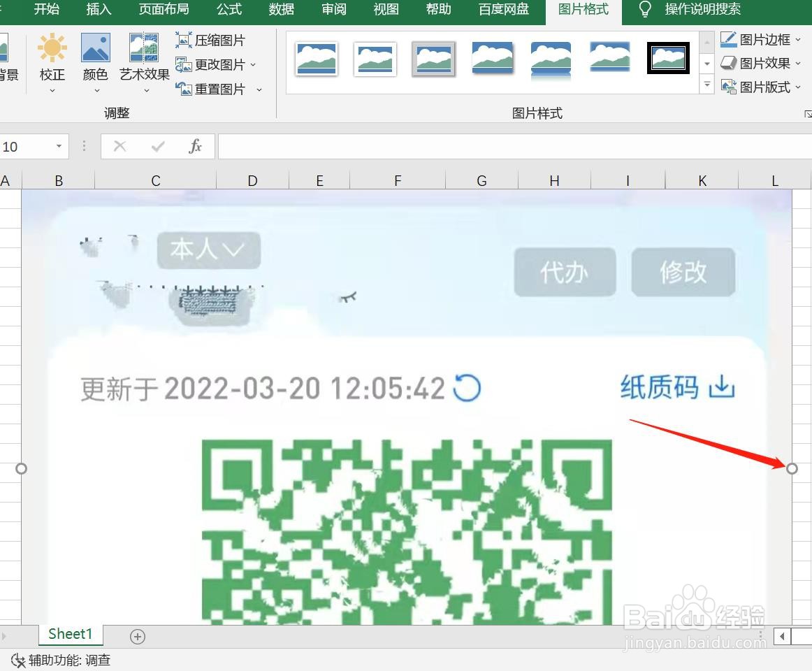Click the horizontal scrollbar left arrow
The height and width of the screenshot is (671, 812).
click(x=782, y=636)
